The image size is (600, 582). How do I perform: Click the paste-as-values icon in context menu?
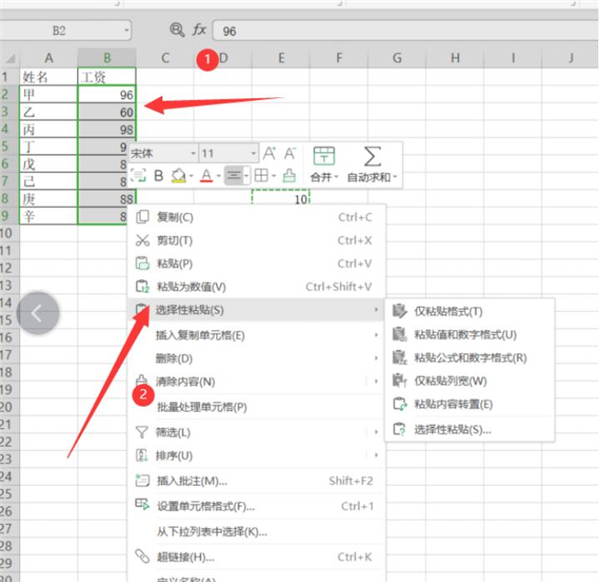pyautogui.click(x=142, y=287)
